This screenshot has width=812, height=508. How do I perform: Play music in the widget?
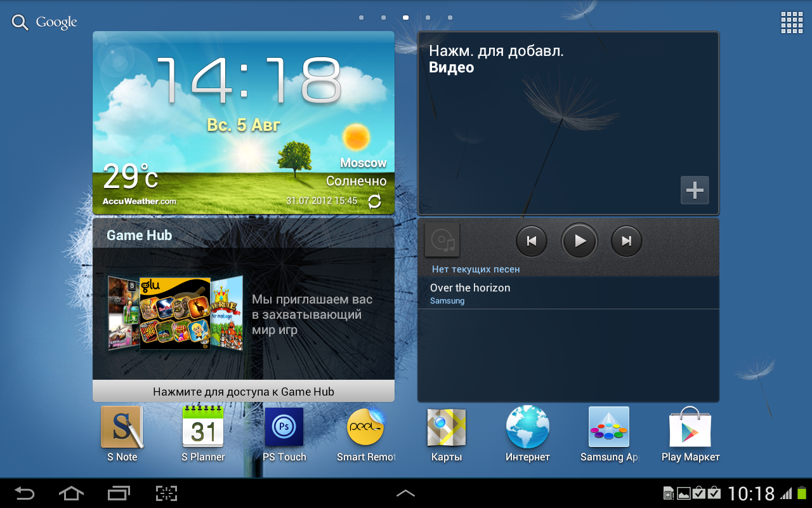pyautogui.click(x=579, y=241)
